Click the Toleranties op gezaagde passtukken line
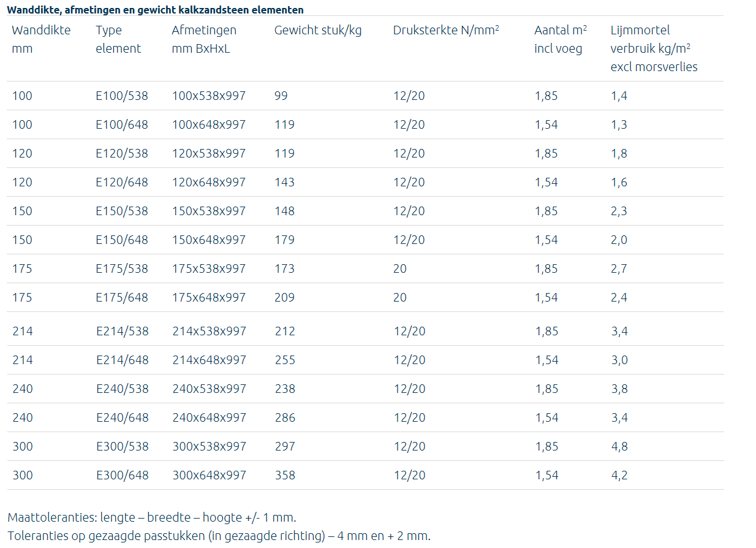Image resolution: width=756 pixels, height=548 pixels. pos(219,536)
